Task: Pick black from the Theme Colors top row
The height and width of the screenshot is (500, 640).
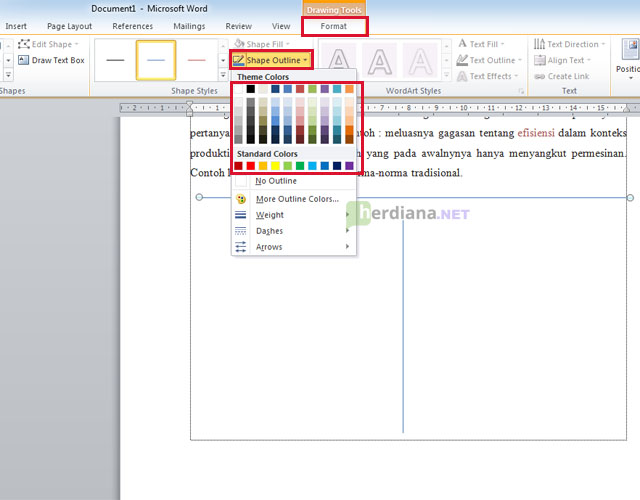Action: (x=251, y=89)
